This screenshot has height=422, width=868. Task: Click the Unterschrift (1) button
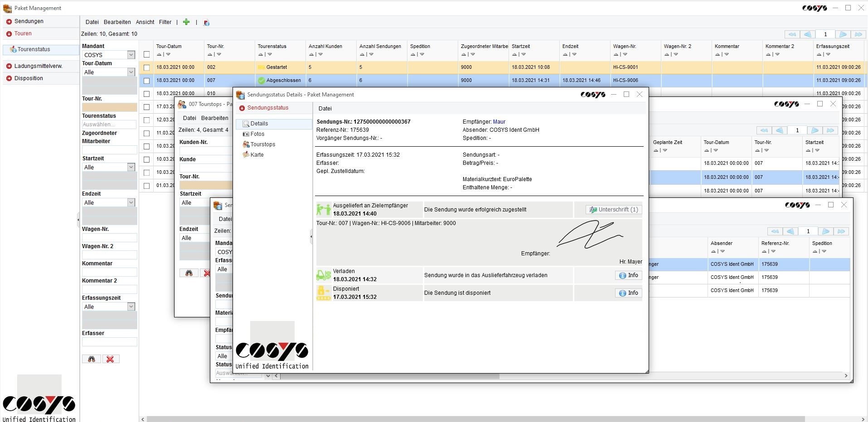614,210
